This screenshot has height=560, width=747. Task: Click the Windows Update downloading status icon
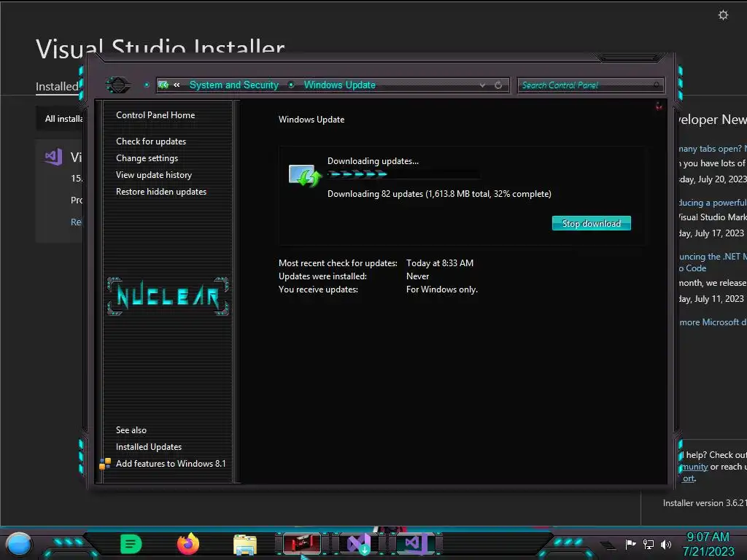point(305,175)
